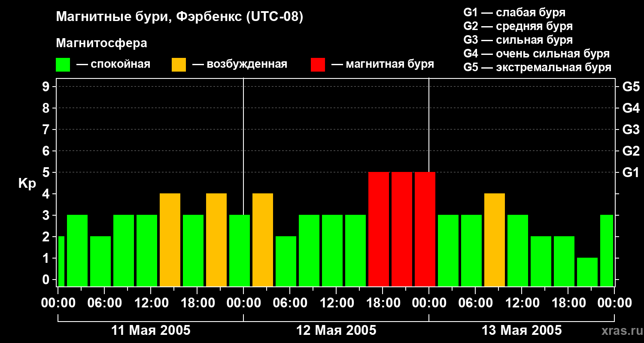Click the orange Kp 4 bar on 13 Мая
Screen dimensions: 644x343
495,240
